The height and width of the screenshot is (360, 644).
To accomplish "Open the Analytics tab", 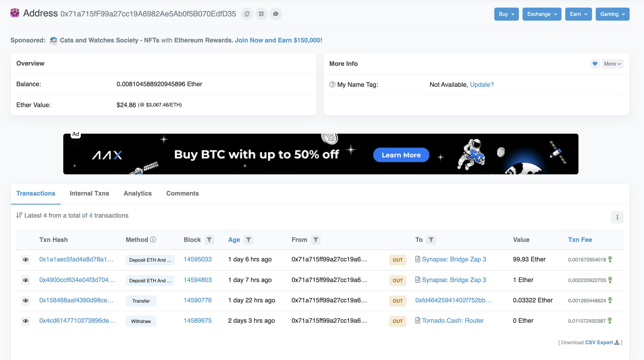I will click(x=138, y=194).
